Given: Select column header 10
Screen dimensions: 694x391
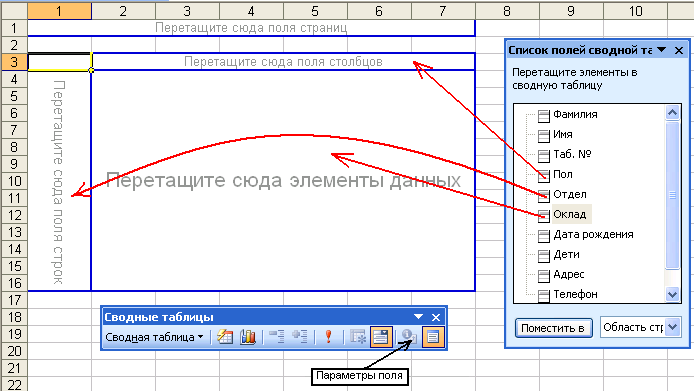Looking at the screenshot, I should [636, 11].
